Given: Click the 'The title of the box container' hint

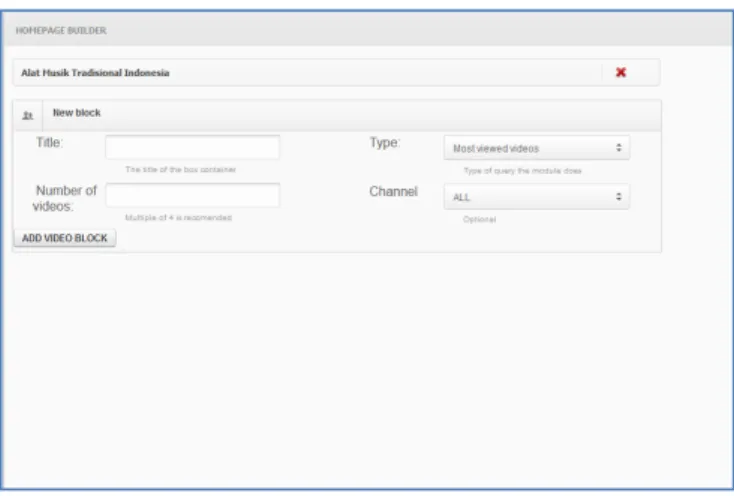Looking at the screenshot, I should point(180,169).
